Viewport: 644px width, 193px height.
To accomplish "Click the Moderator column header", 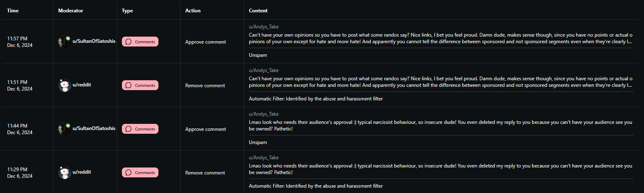I will pos(71,11).
